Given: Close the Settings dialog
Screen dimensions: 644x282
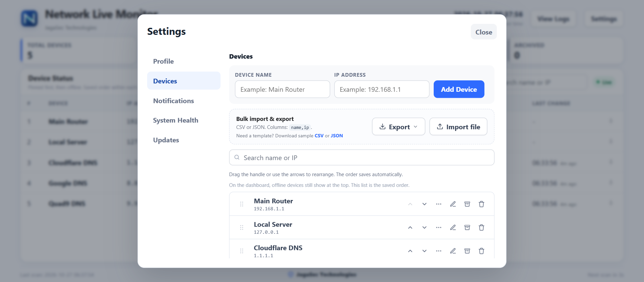Looking at the screenshot, I should 484,32.
